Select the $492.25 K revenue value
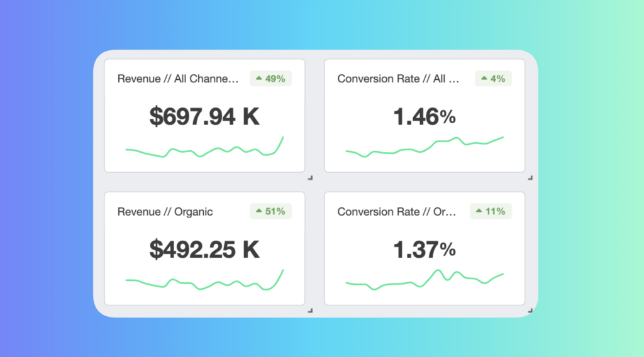Viewport: 644px width, 357px height. [x=204, y=249]
